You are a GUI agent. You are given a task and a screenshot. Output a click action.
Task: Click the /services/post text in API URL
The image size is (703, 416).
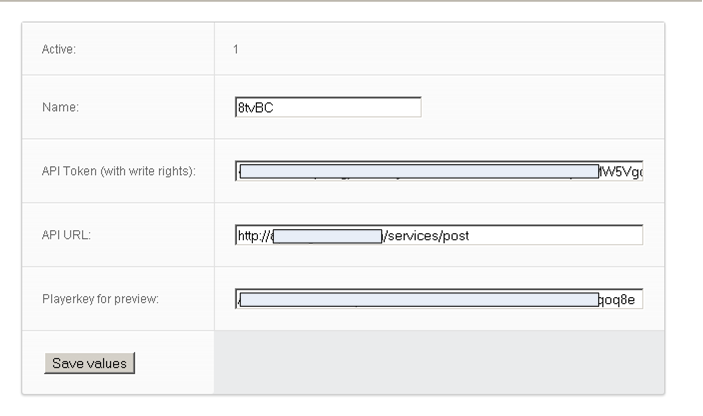[x=427, y=235]
